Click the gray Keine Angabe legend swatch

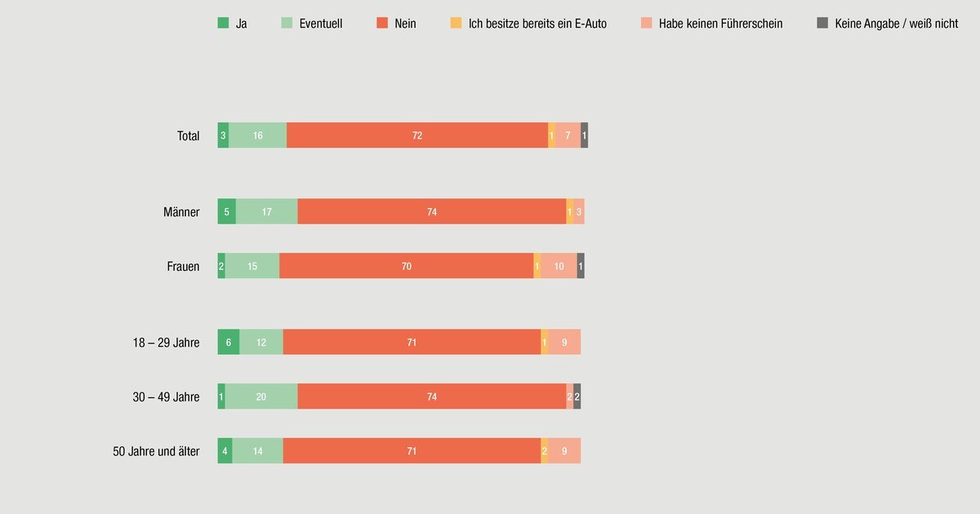coord(822,23)
